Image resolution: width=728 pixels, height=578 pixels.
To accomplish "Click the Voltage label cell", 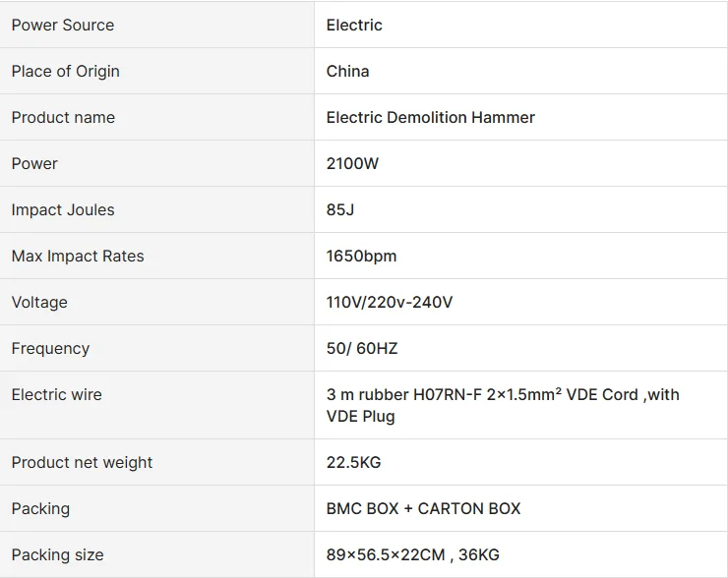I will point(39,302).
